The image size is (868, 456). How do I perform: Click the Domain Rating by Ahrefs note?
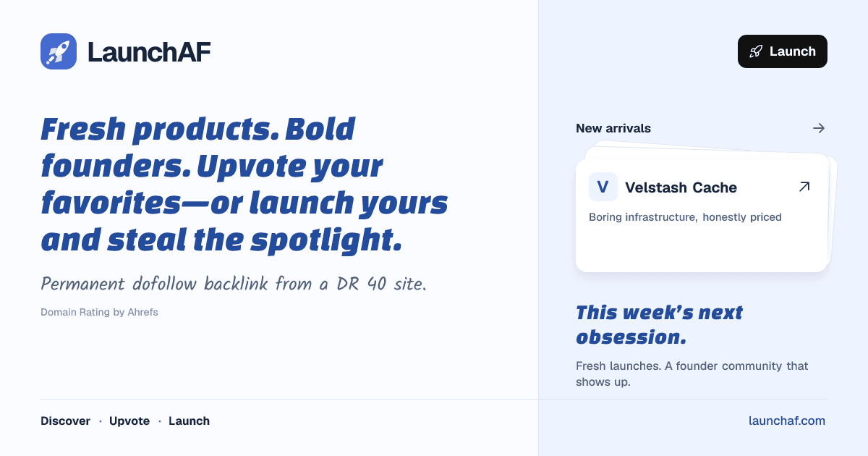click(99, 313)
